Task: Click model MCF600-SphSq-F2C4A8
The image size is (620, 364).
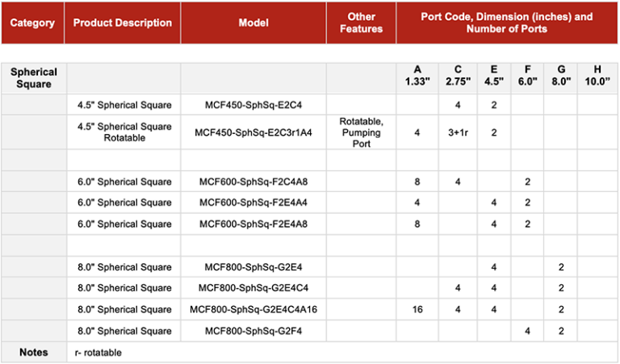Action: 253,182
